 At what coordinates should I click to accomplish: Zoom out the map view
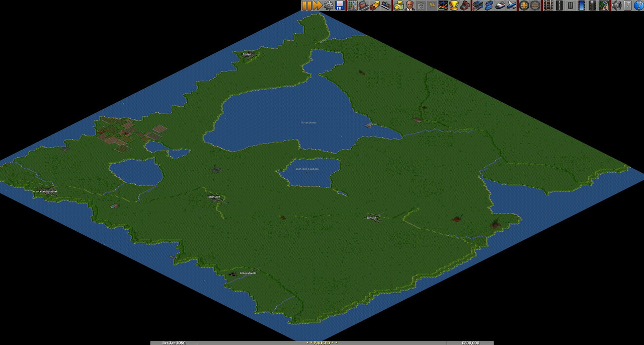pyautogui.click(x=535, y=6)
